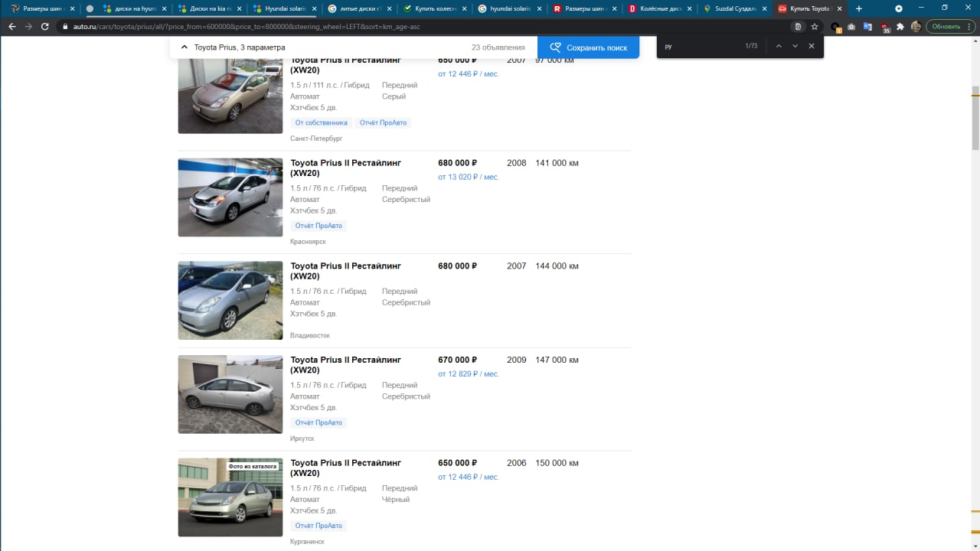The width and height of the screenshot is (980, 551).
Task: Bookmark this page with the star icon
Action: coord(815,26)
